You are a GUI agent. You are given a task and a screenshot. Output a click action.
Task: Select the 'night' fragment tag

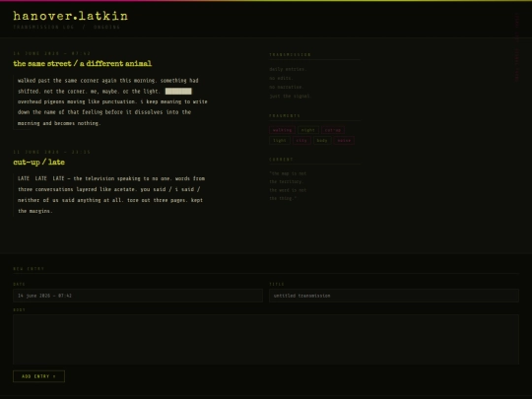[308, 130]
